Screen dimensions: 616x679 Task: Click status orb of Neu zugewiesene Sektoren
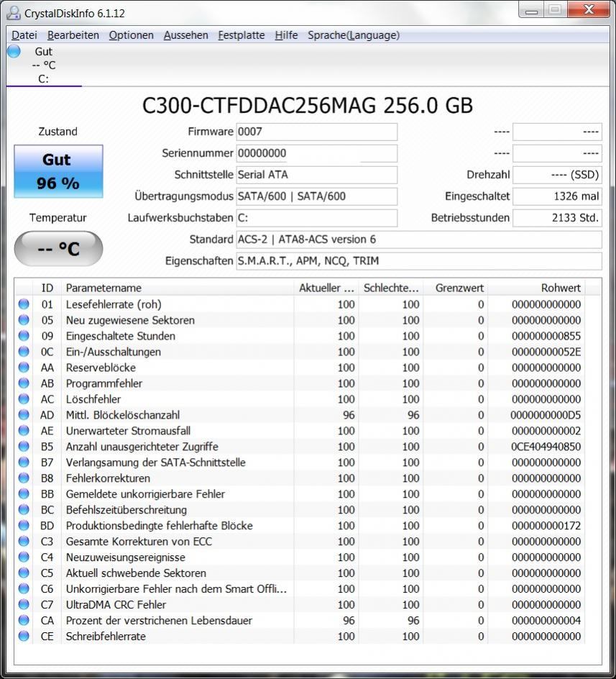tap(24, 320)
